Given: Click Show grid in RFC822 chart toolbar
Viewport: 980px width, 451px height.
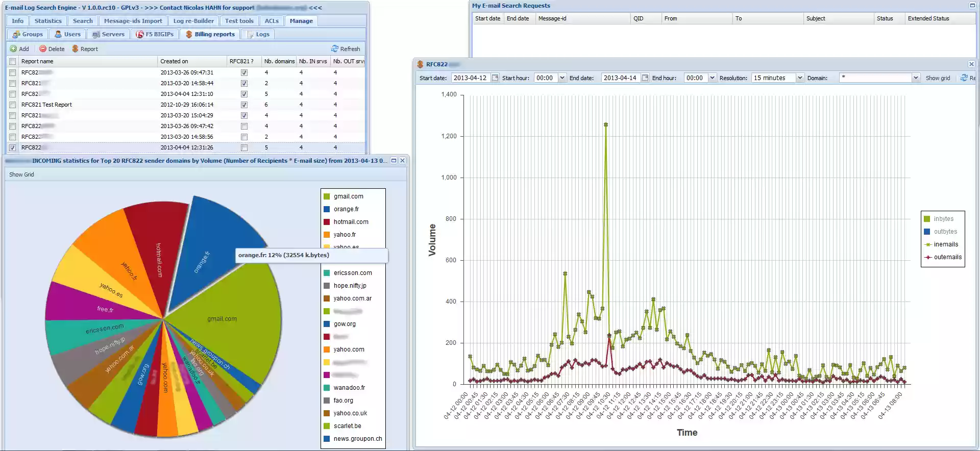Looking at the screenshot, I should click(x=938, y=78).
